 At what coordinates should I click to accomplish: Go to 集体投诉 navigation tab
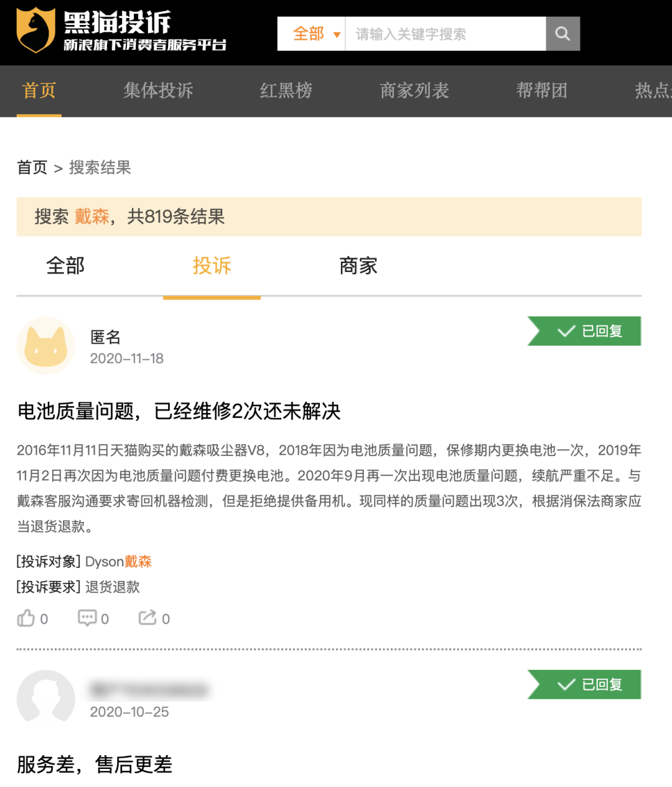click(x=158, y=91)
